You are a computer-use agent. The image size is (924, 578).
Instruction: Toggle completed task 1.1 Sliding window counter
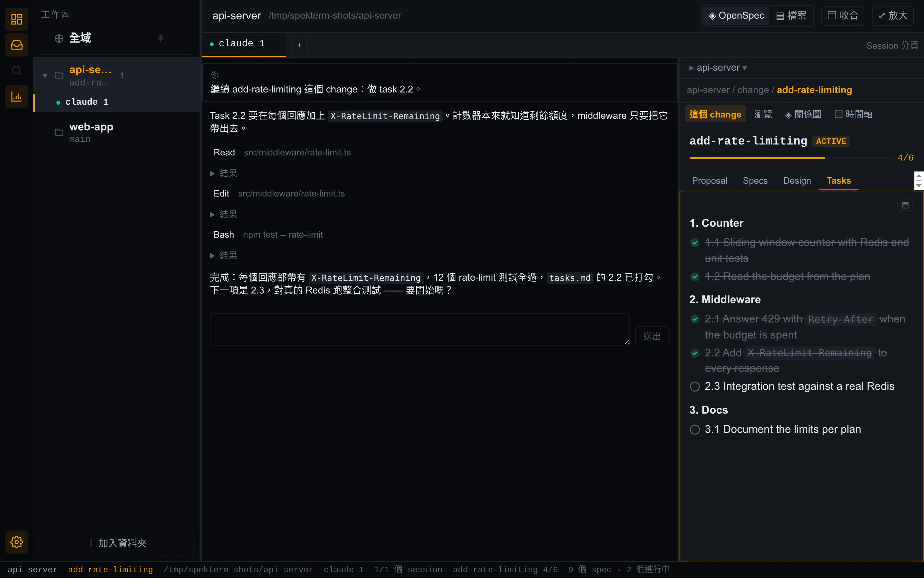pyautogui.click(x=695, y=243)
